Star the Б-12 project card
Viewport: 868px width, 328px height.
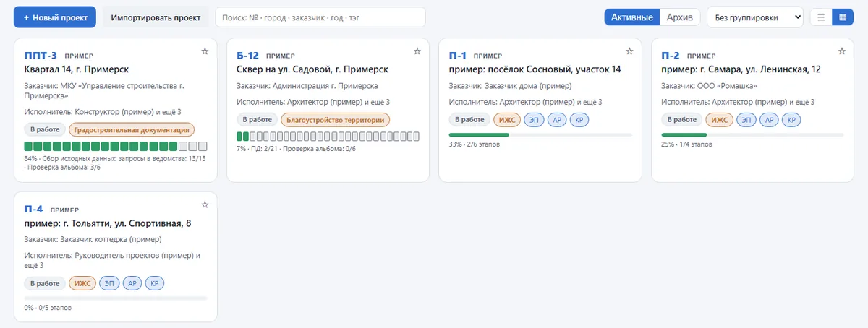point(417,51)
